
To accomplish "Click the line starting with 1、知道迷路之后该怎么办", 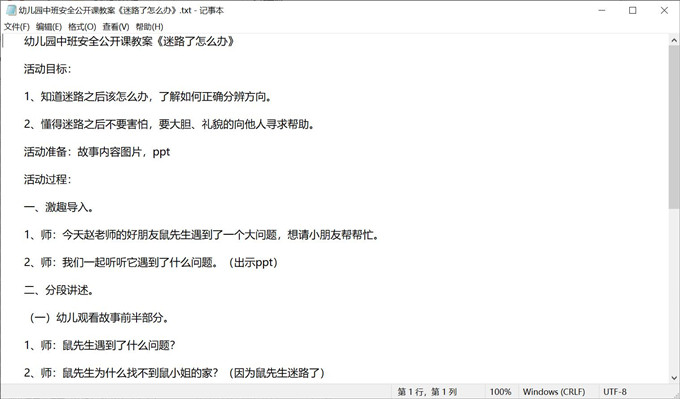I will coord(148,96).
